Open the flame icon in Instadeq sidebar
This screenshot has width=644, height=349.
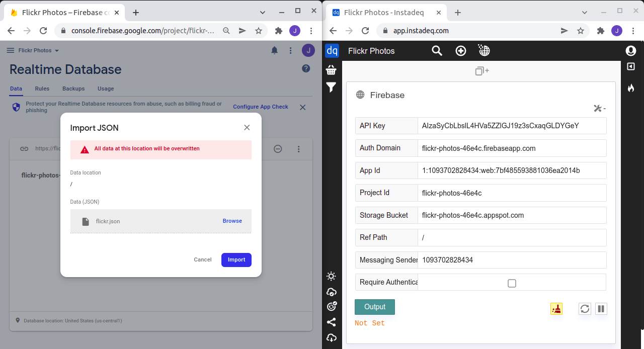631,88
